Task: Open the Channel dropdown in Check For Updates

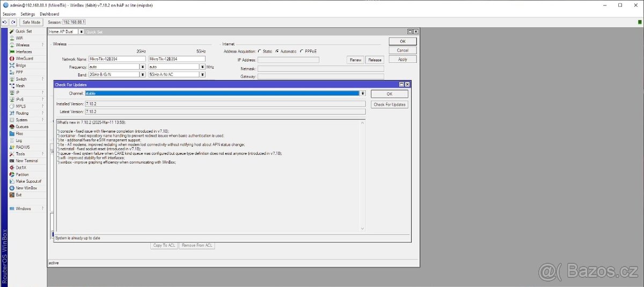Action: tap(363, 93)
